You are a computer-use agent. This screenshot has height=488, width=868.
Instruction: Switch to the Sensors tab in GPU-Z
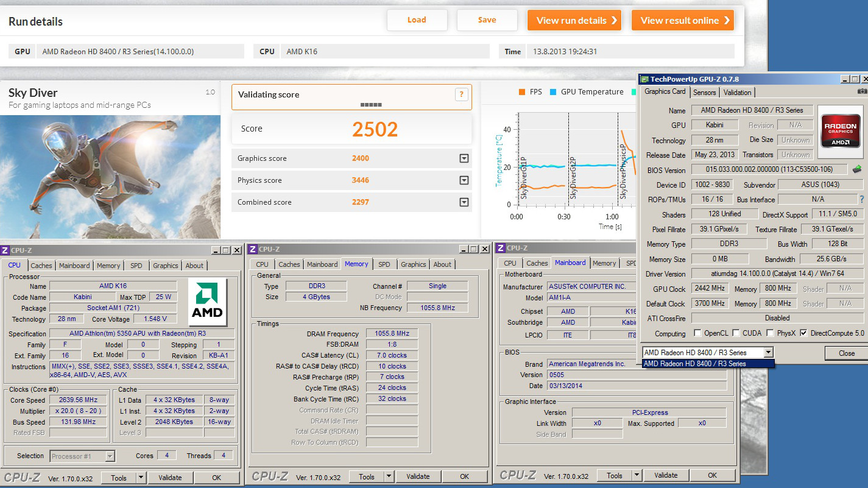pyautogui.click(x=704, y=93)
